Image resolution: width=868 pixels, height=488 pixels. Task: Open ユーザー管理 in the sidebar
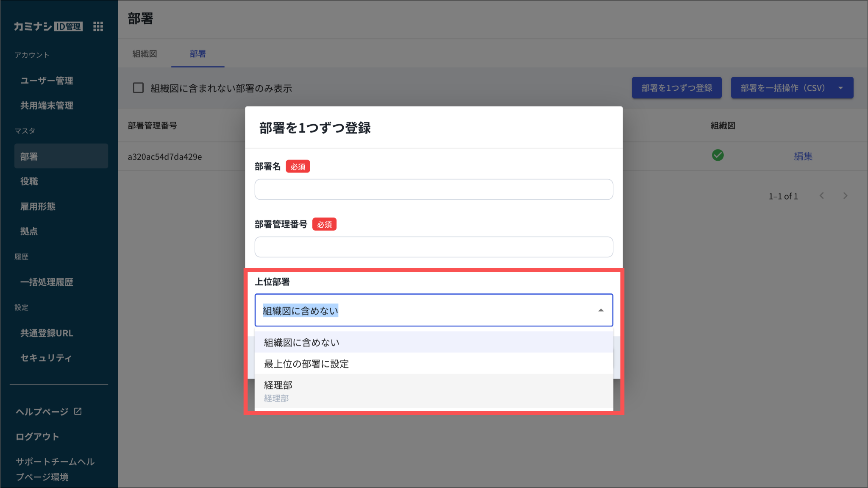click(47, 81)
